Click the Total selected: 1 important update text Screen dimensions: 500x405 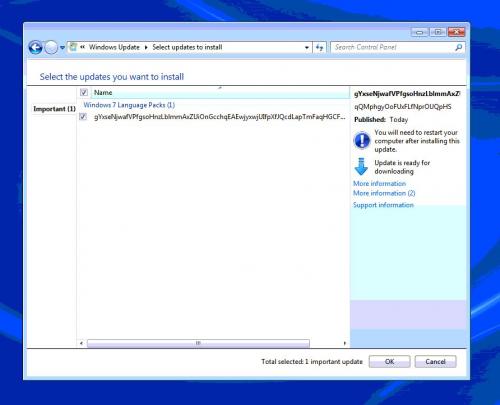coord(312,362)
